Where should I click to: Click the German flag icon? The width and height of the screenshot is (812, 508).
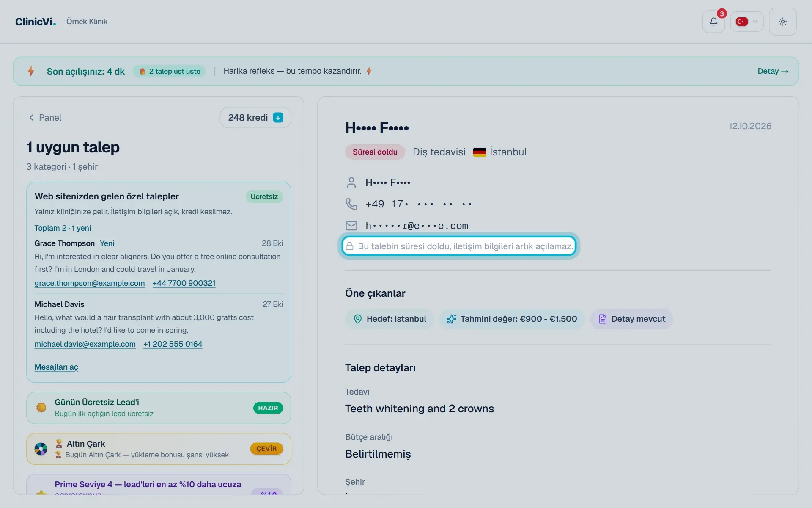pyautogui.click(x=479, y=152)
